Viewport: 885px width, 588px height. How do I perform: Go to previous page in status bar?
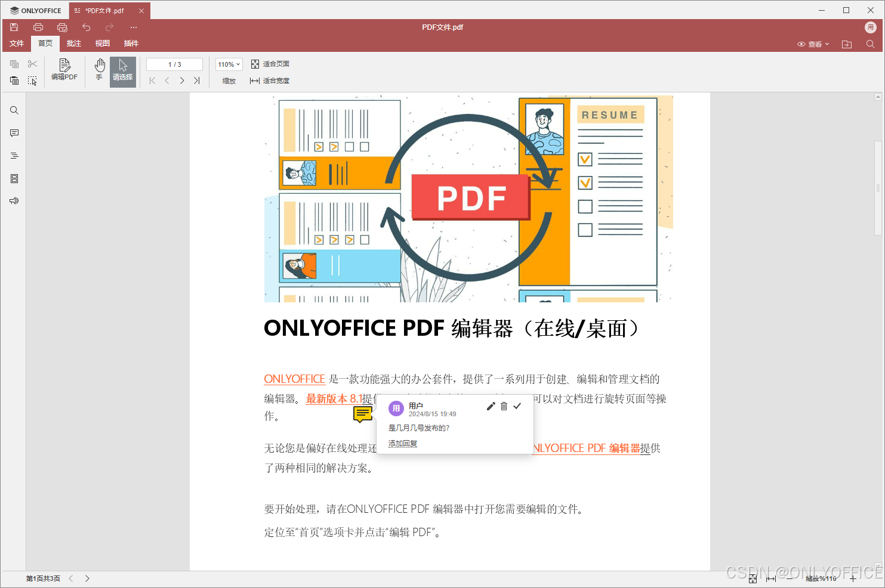pyautogui.click(x=71, y=578)
